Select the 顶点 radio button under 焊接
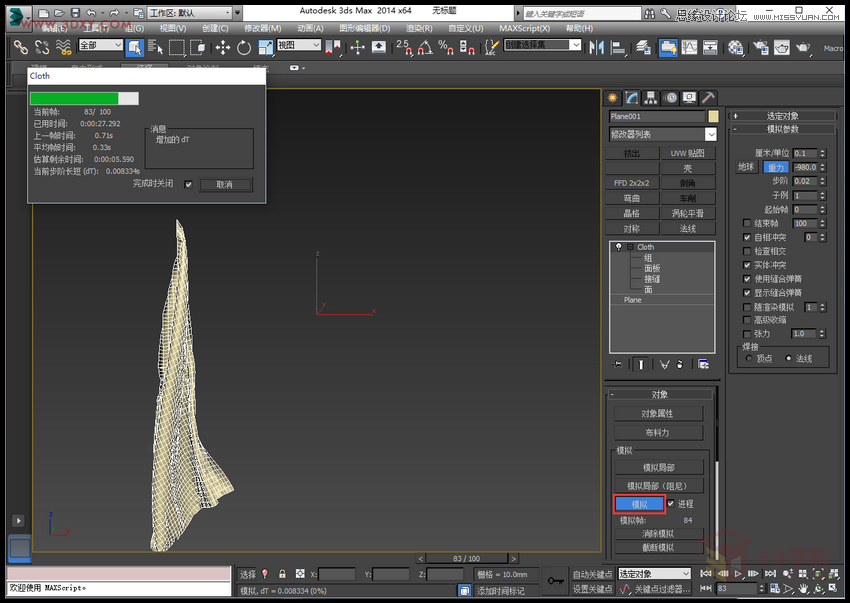The image size is (850, 603). 750,356
